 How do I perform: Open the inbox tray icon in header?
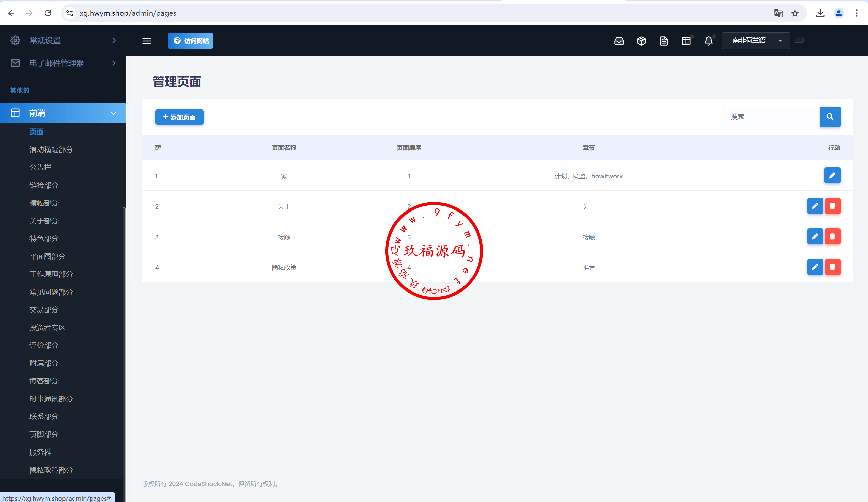point(619,41)
